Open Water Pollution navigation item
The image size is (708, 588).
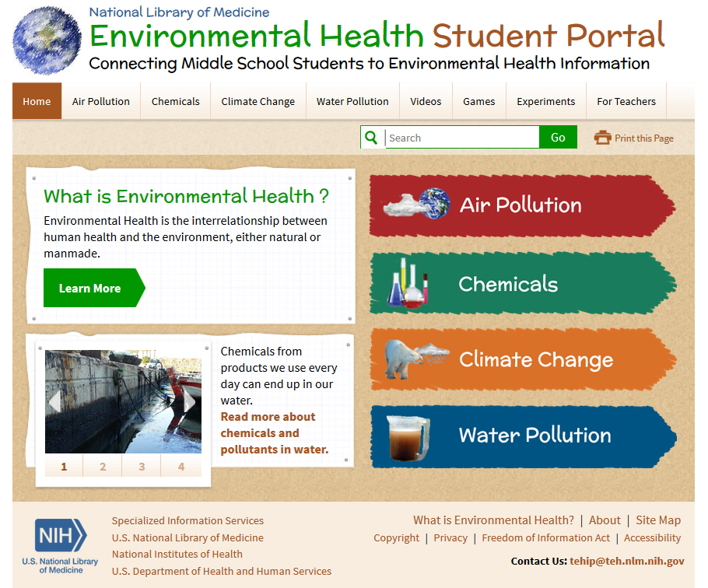pos(352,101)
